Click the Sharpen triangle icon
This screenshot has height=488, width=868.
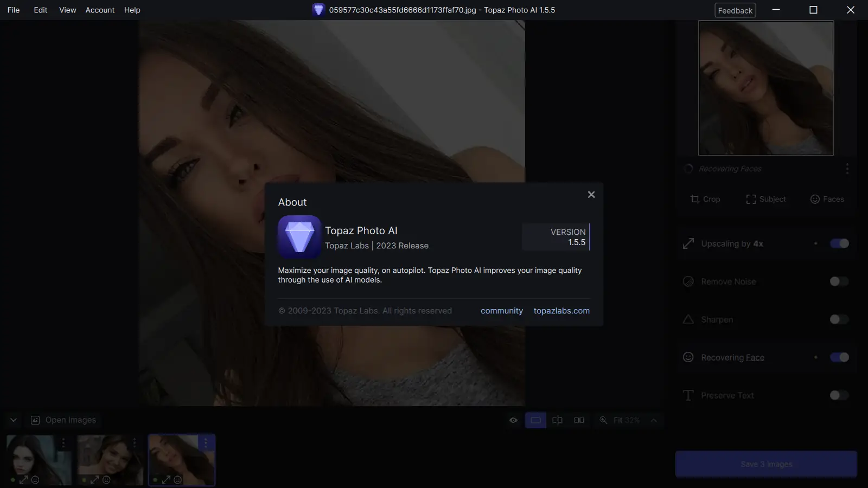pyautogui.click(x=688, y=319)
